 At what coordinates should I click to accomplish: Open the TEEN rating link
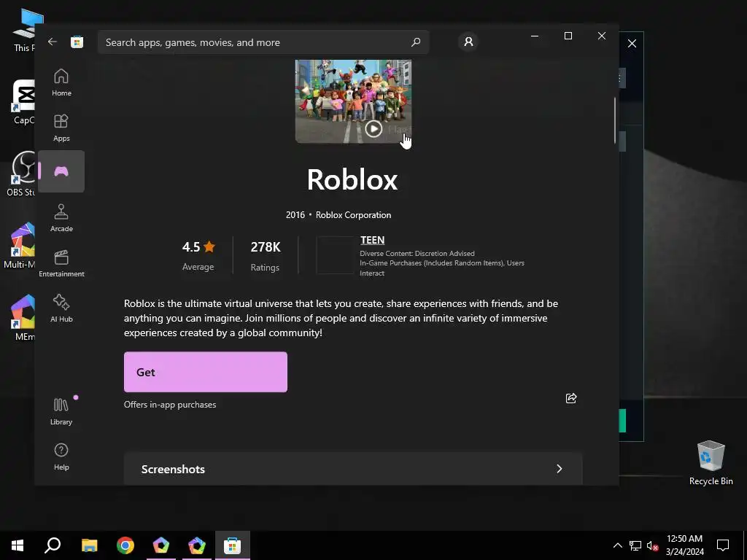tap(373, 240)
